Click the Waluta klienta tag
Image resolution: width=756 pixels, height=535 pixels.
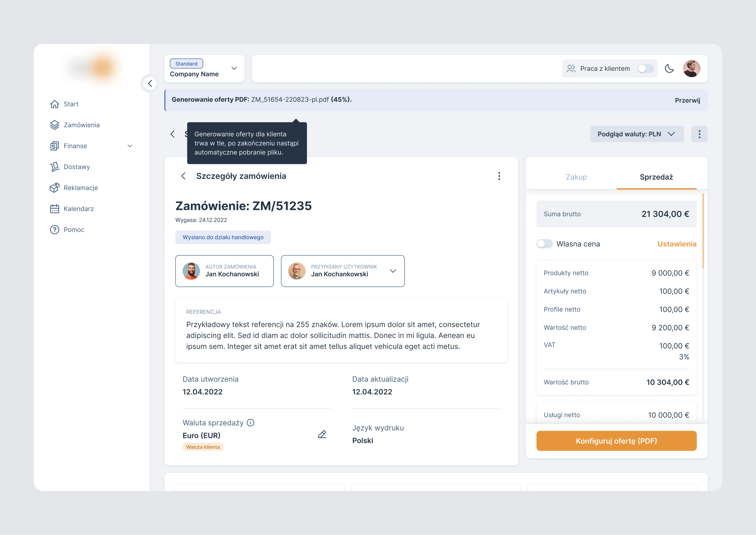tap(203, 447)
